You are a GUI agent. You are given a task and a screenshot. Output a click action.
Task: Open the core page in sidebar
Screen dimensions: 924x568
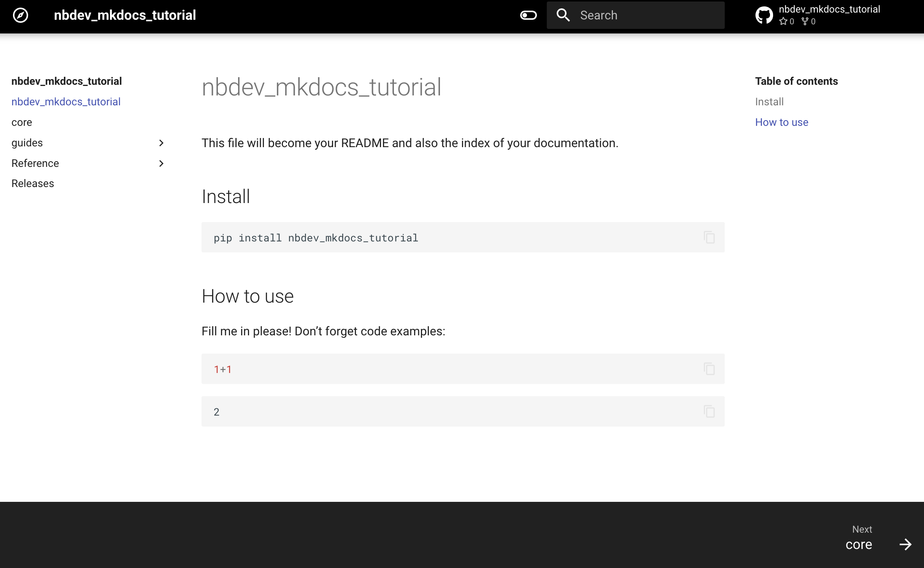[x=22, y=122]
